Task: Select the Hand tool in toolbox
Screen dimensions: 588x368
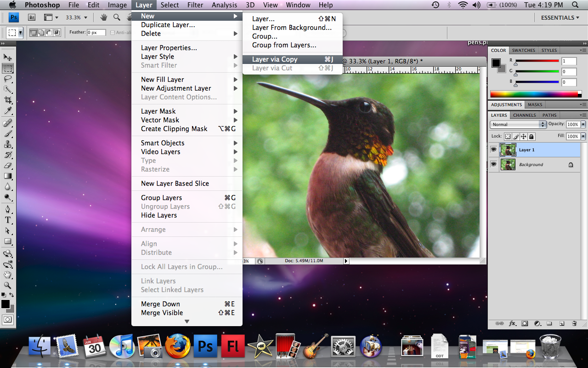Action: (x=8, y=275)
